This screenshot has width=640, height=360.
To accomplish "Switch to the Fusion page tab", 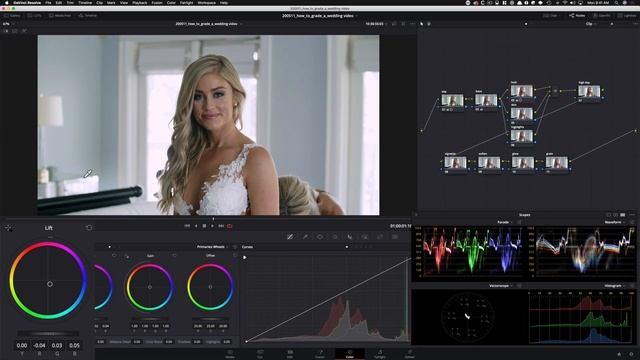I will pyautogui.click(x=320, y=354).
